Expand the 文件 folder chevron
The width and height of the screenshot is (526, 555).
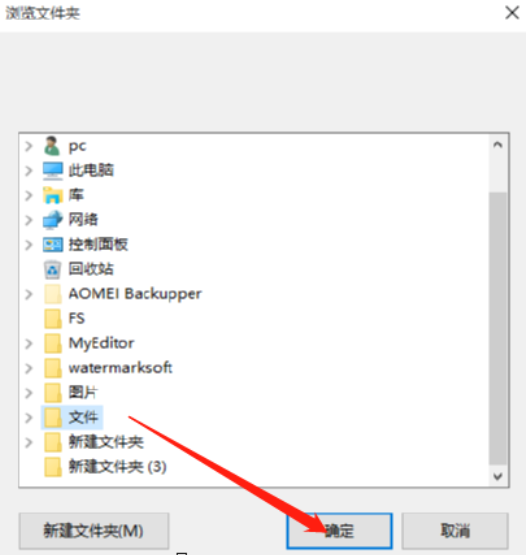click(29, 418)
